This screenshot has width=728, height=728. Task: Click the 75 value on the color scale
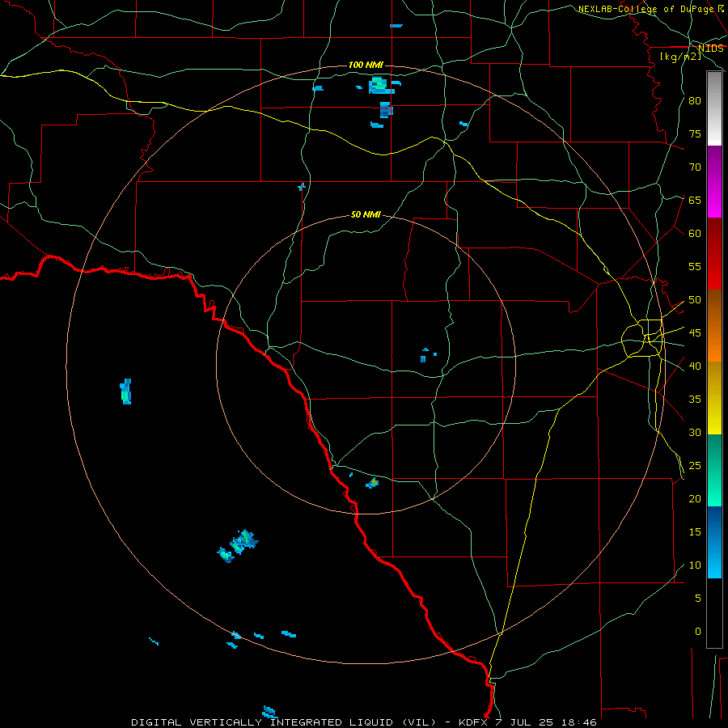(x=695, y=134)
